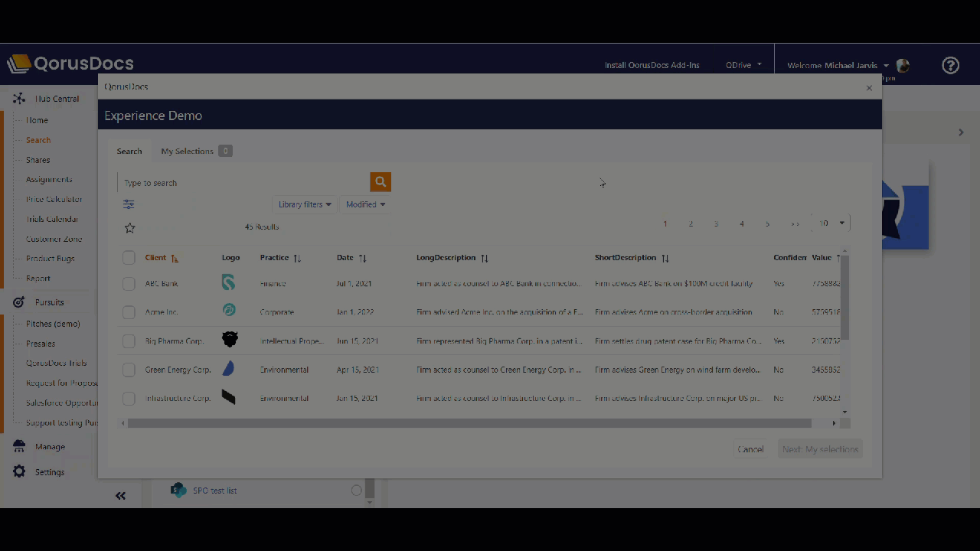Open Trials Calendar in the sidebar
This screenshot has width=980, height=551.
pyautogui.click(x=52, y=219)
